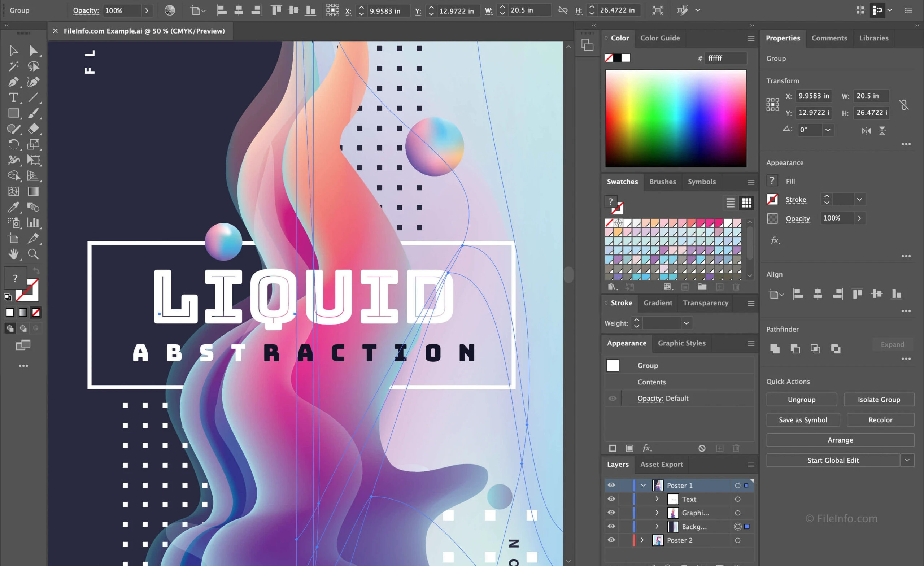The width and height of the screenshot is (924, 566).
Task: Switch to the Brushes tab
Action: pos(663,182)
